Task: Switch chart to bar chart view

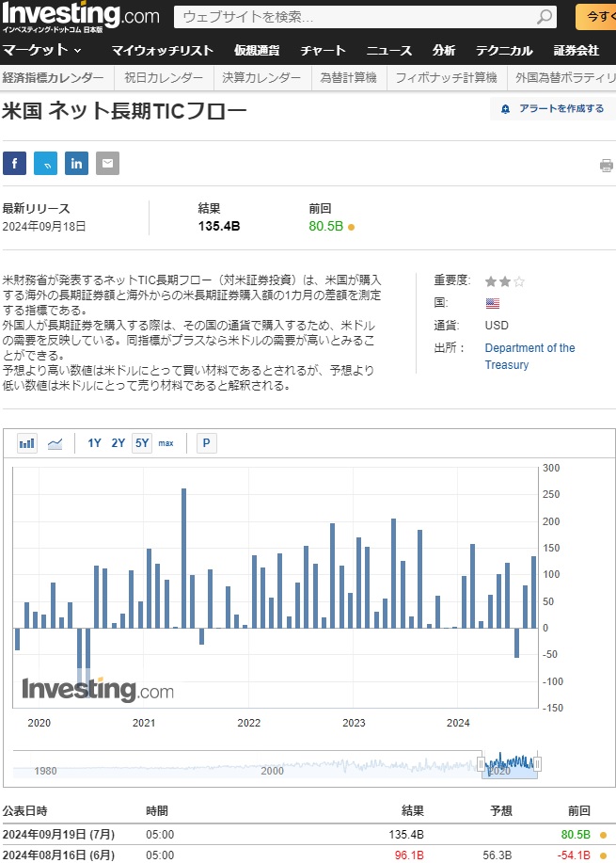Action: (x=27, y=443)
